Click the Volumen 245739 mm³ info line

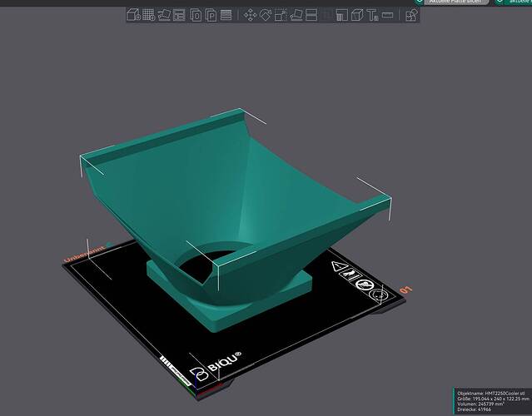[480, 404]
